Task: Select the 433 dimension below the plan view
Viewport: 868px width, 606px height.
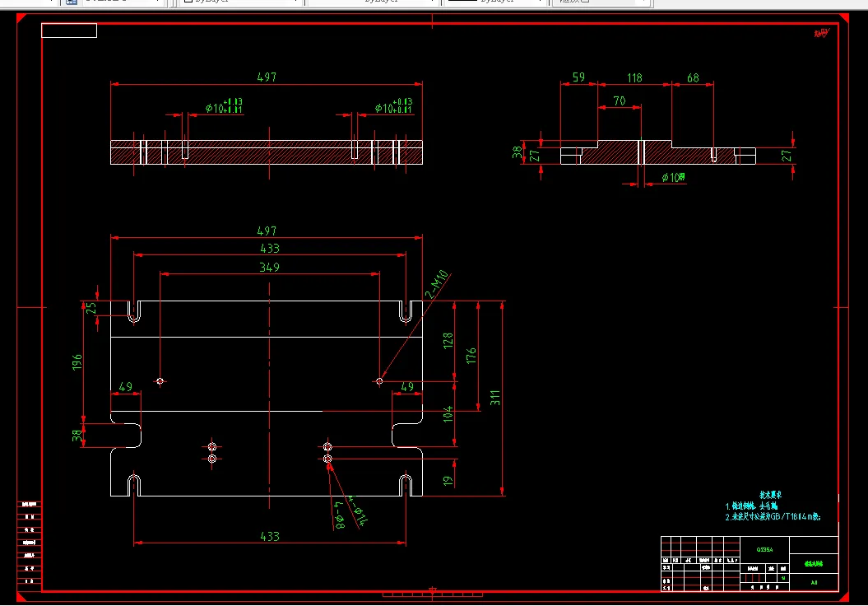Action: pos(270,536)
